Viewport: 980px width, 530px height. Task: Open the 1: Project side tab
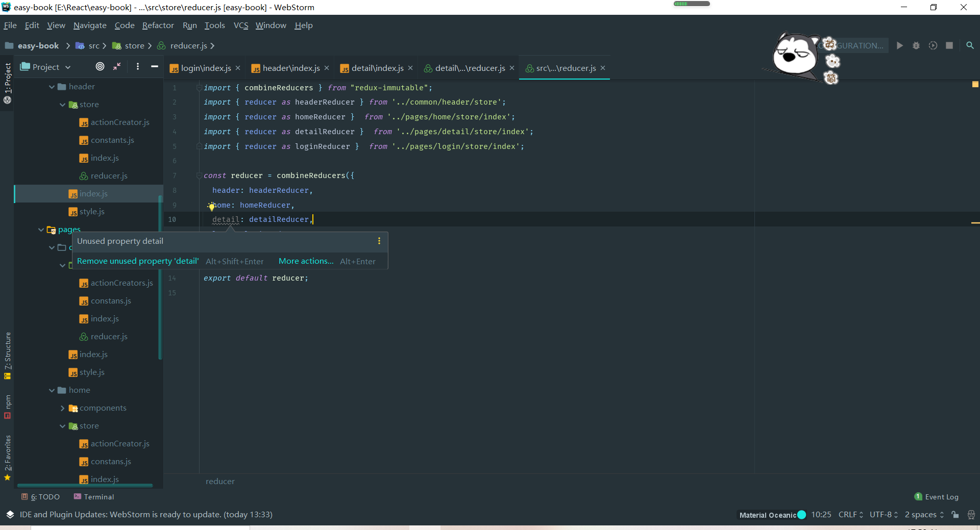(7, 83)
